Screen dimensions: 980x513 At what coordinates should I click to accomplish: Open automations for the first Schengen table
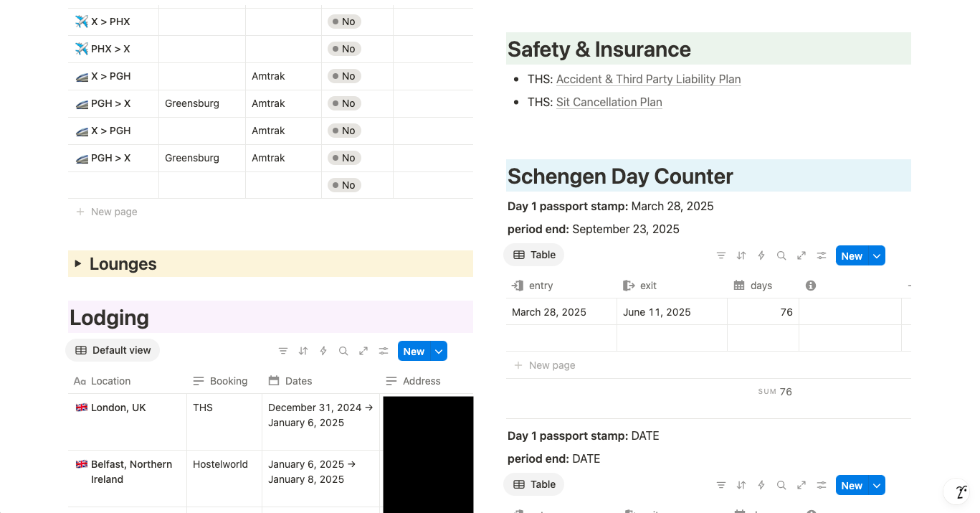(761, 255)
